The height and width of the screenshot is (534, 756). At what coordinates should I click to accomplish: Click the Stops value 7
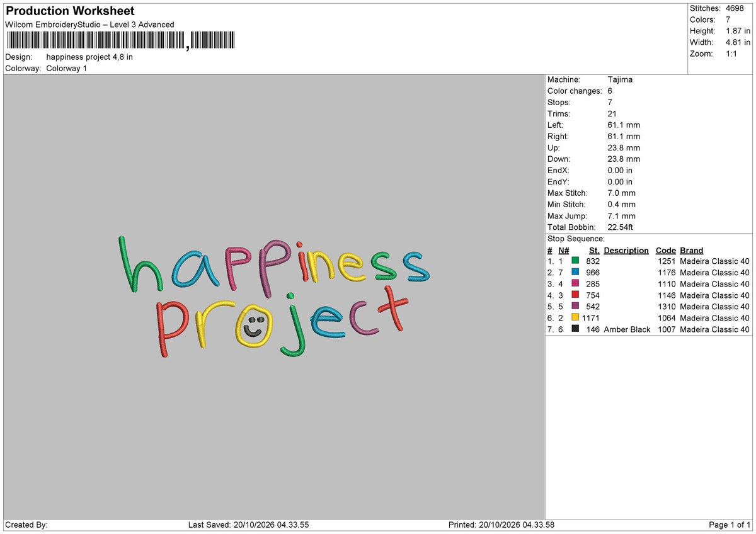tap(610, 102)
